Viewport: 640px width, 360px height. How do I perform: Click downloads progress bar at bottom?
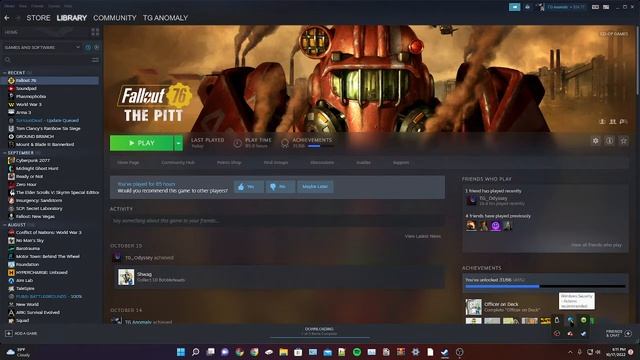320,338
